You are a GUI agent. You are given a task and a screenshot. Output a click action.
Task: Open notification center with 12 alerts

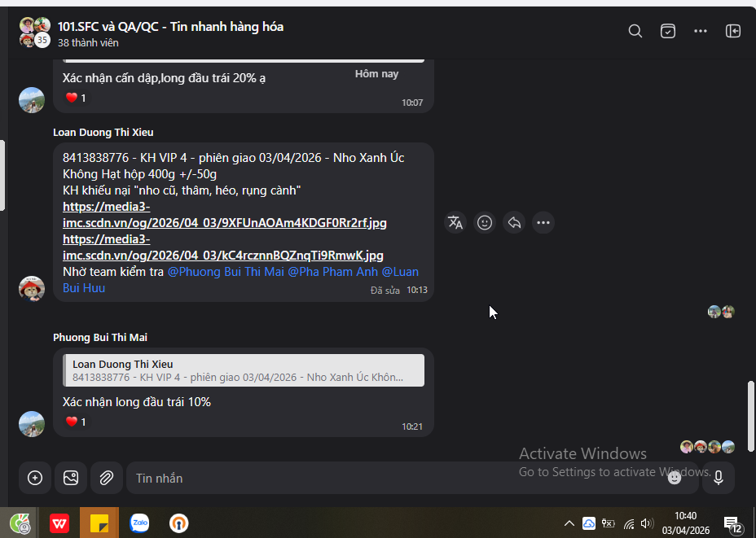point(733,524)
